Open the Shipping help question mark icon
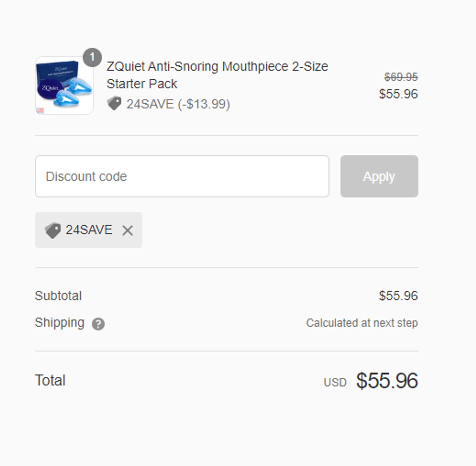Viewport: 476px width, 466px height. 98,324
